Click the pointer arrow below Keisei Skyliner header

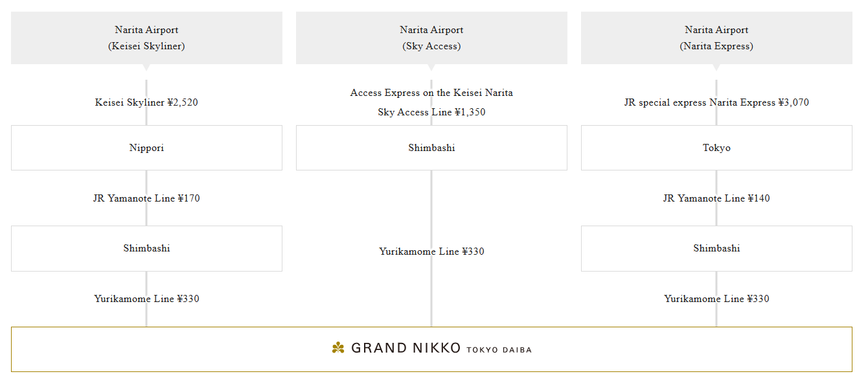point(146,67)
